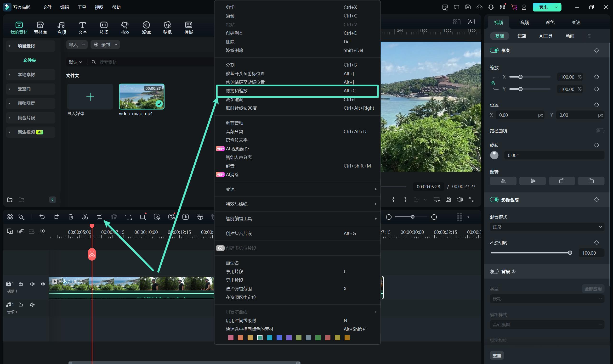Click the text tool icon in timeline toolbar
The height and width of the screenshot is (364, 613).
pyautogui.click(x=128, y=217)
